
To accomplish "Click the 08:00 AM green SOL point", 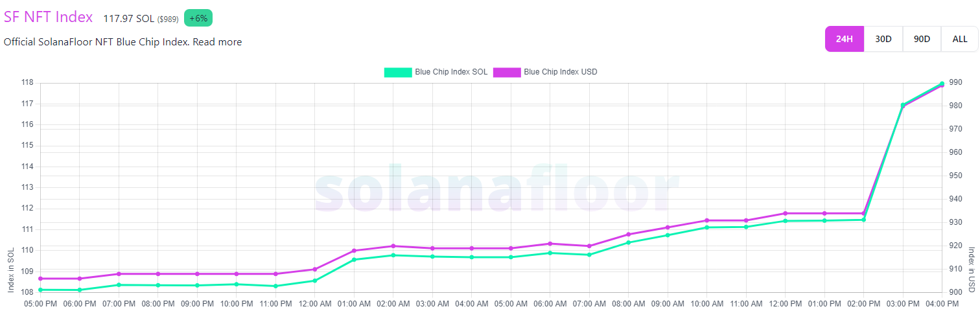I will coord(628,242).
